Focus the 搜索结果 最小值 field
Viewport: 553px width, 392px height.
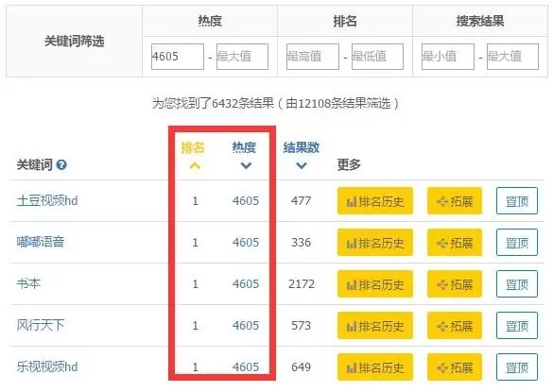(448, 57)
